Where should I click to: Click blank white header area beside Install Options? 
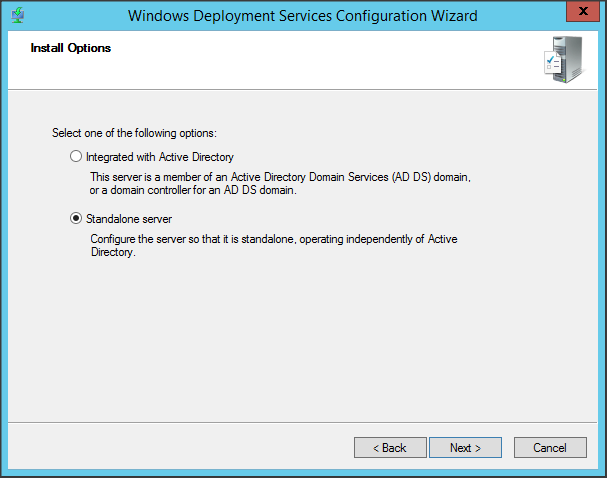point(300,62)
